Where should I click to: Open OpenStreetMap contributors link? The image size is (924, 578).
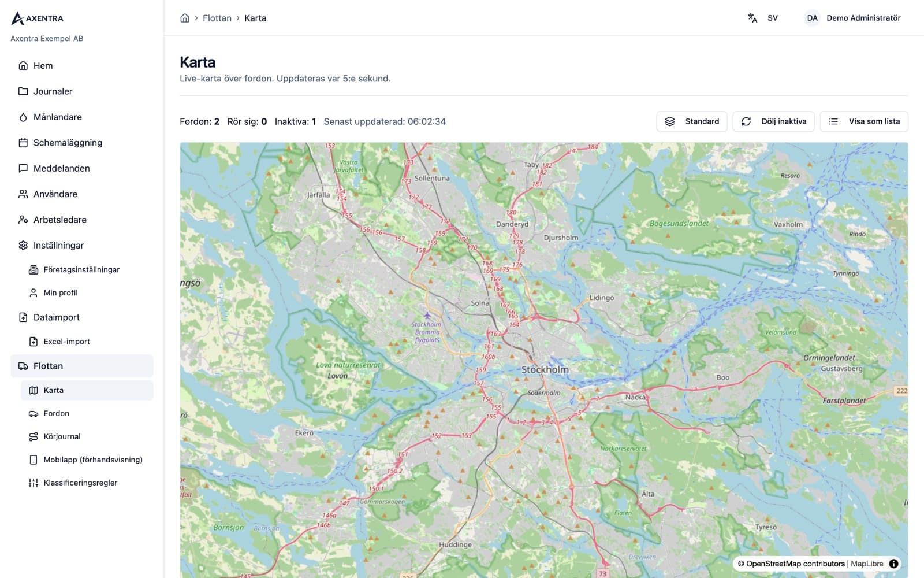(795, 564)
